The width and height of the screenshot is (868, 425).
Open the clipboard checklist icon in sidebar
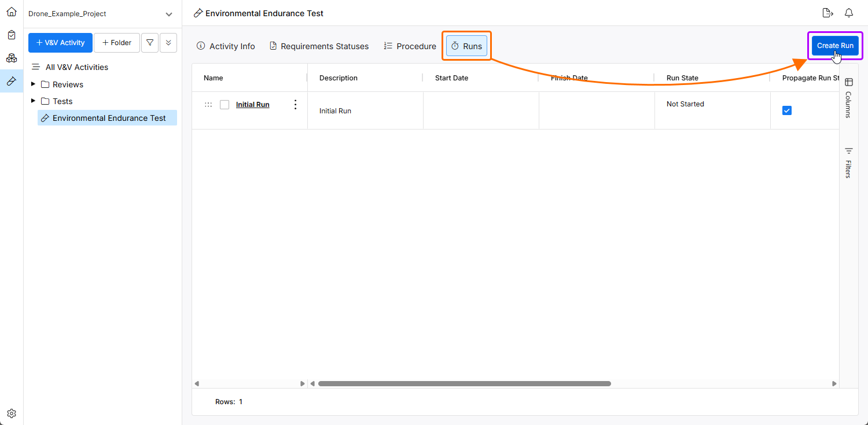12,35
